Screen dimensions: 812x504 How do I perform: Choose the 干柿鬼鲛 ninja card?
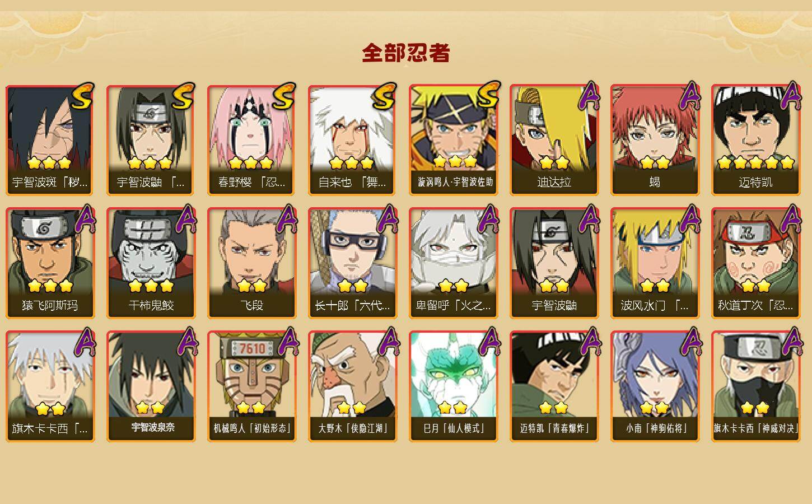click(x=151, y=263)
